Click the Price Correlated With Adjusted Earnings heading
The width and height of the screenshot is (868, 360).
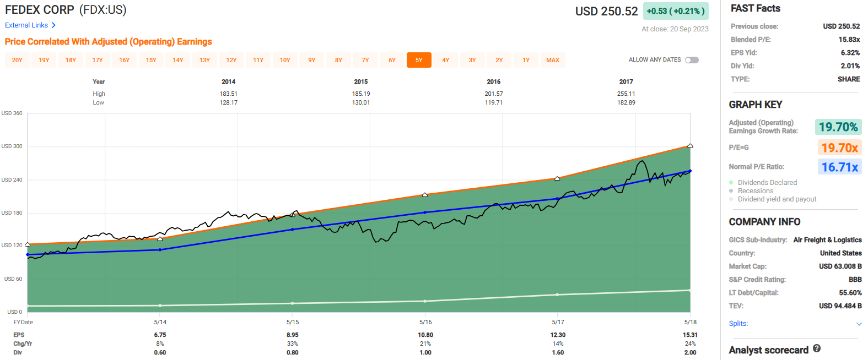pos(109,42)
